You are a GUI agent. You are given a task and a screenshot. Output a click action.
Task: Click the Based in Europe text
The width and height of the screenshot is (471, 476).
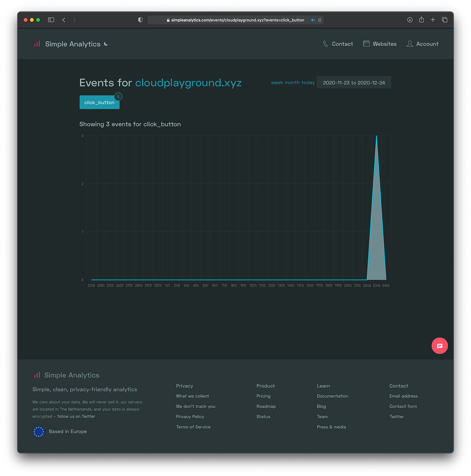point(68,431)
